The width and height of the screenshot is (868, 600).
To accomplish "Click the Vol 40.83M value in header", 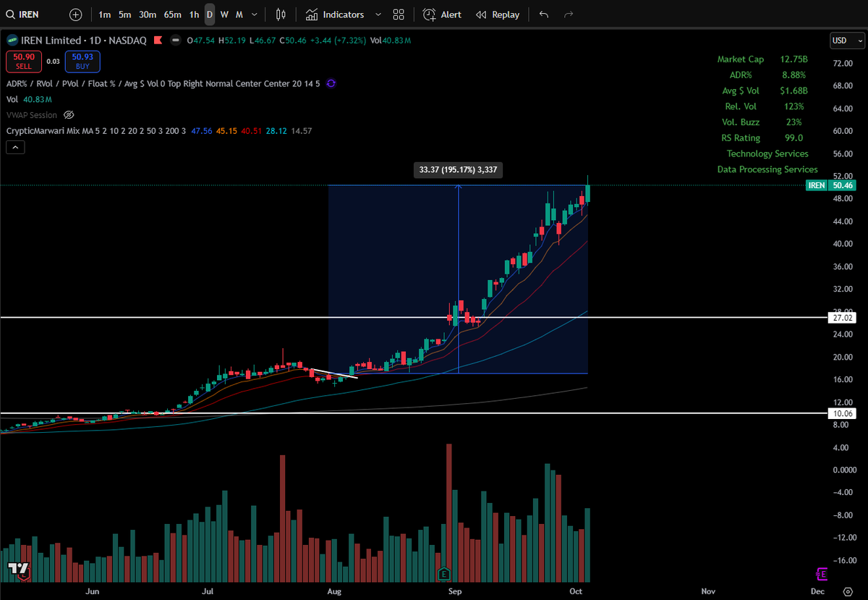I will [391, 41].
